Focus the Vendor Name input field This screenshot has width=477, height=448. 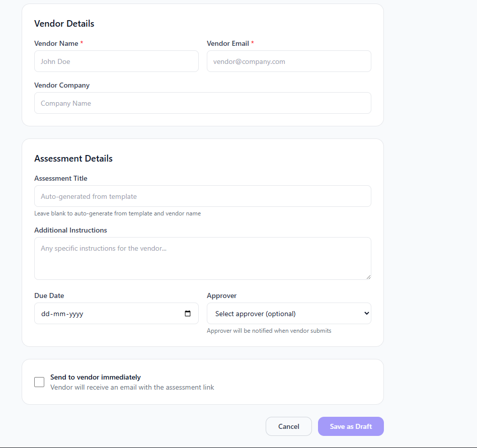pyautogui.click(x=116, y=61)
